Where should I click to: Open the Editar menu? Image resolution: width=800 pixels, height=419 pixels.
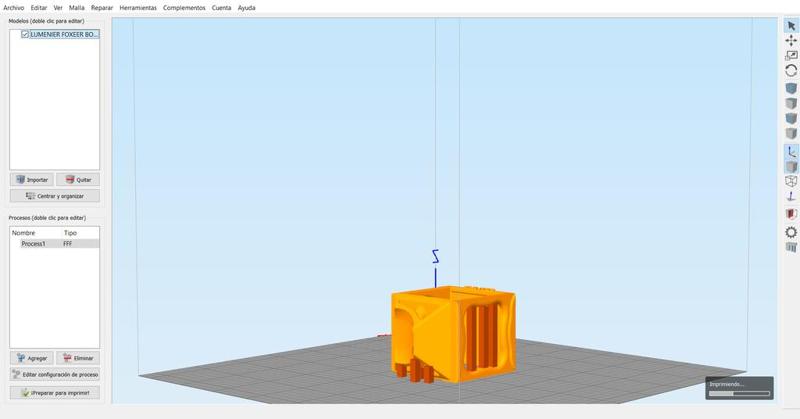coord(39,8)
